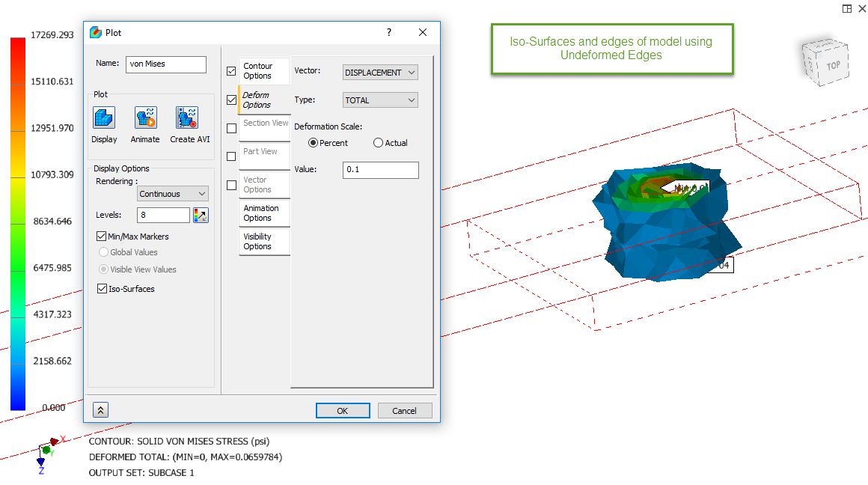Disable Min/Max Markers
Image resolution: width=868 pixels, height=485 pixels.
101,236
